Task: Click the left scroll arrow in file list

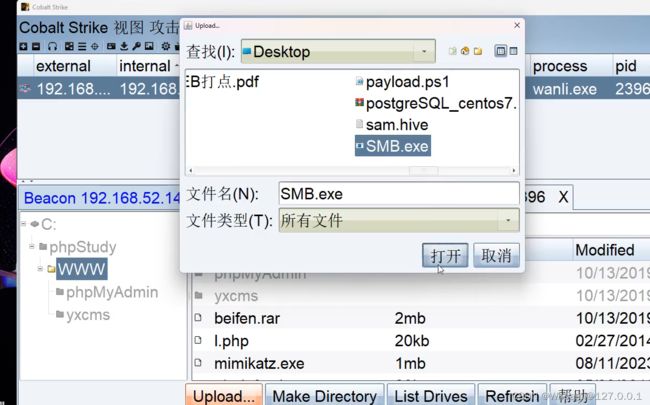Action: coord(190,170)
